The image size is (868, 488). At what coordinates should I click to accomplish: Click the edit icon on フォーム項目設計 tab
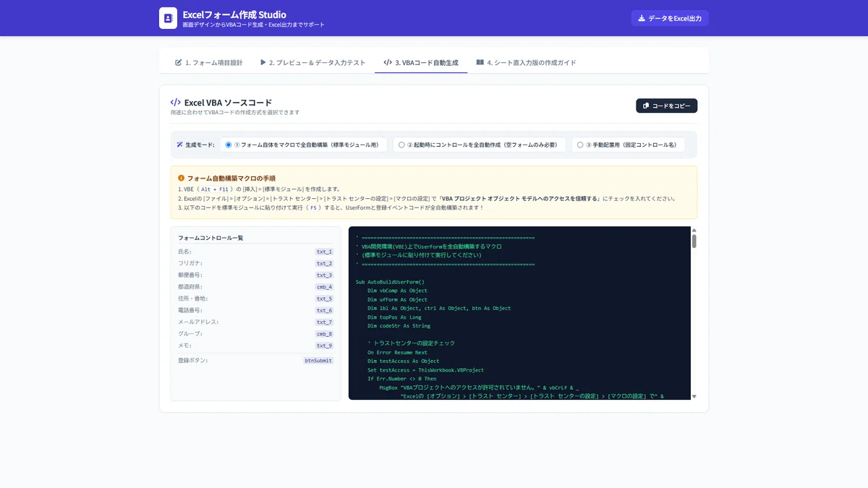click(179, 63)
